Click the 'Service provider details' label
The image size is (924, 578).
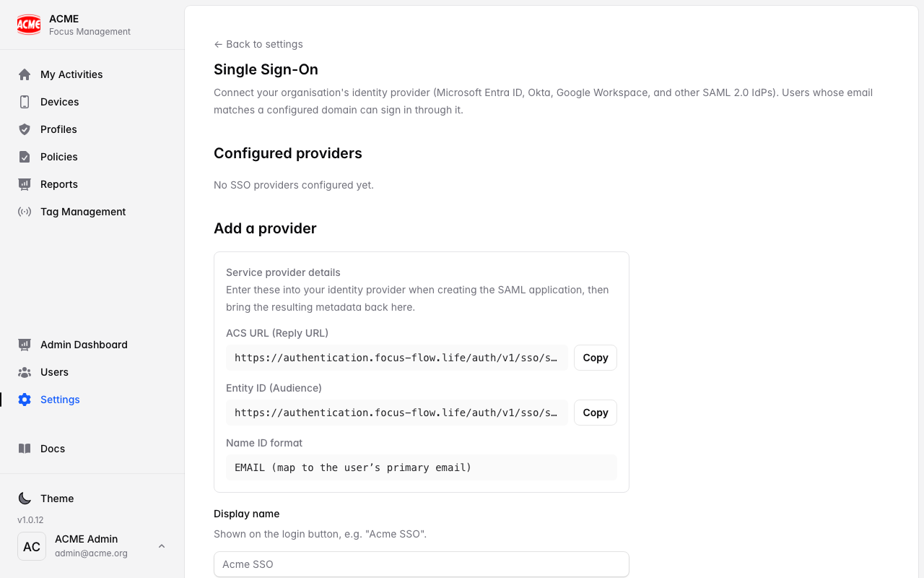283,272
